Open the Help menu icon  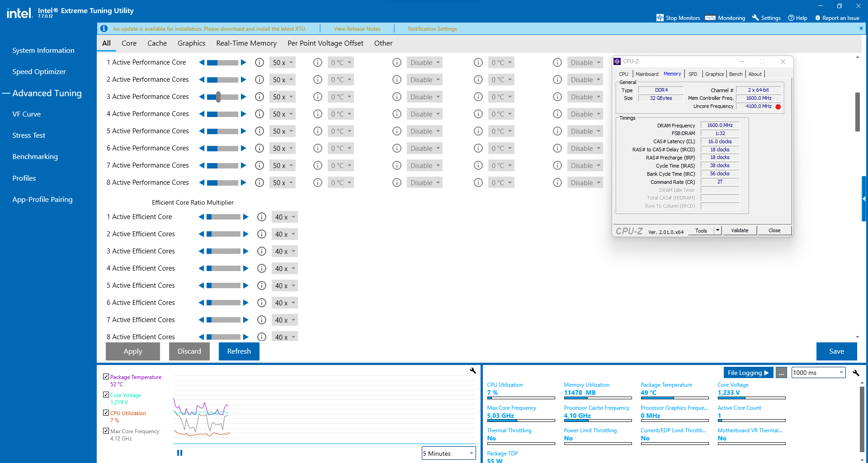(x=791, y=18)
